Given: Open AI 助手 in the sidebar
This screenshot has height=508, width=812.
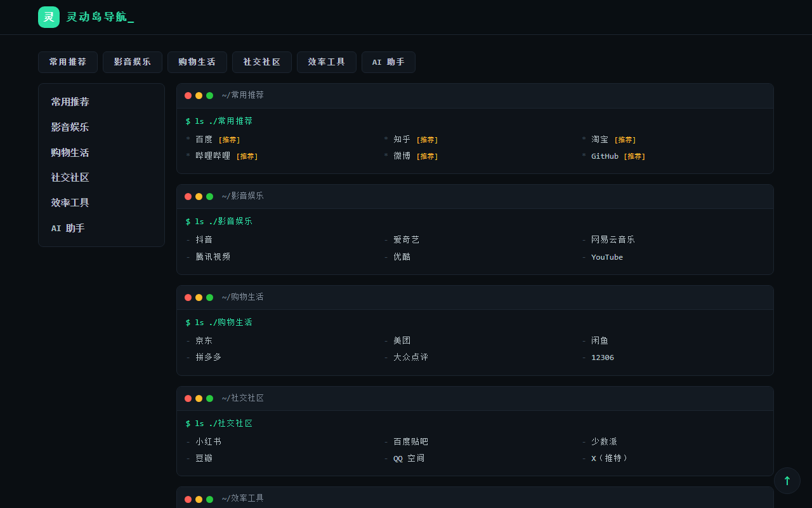Looking at the screenshot, I should (x=101, y=228).
